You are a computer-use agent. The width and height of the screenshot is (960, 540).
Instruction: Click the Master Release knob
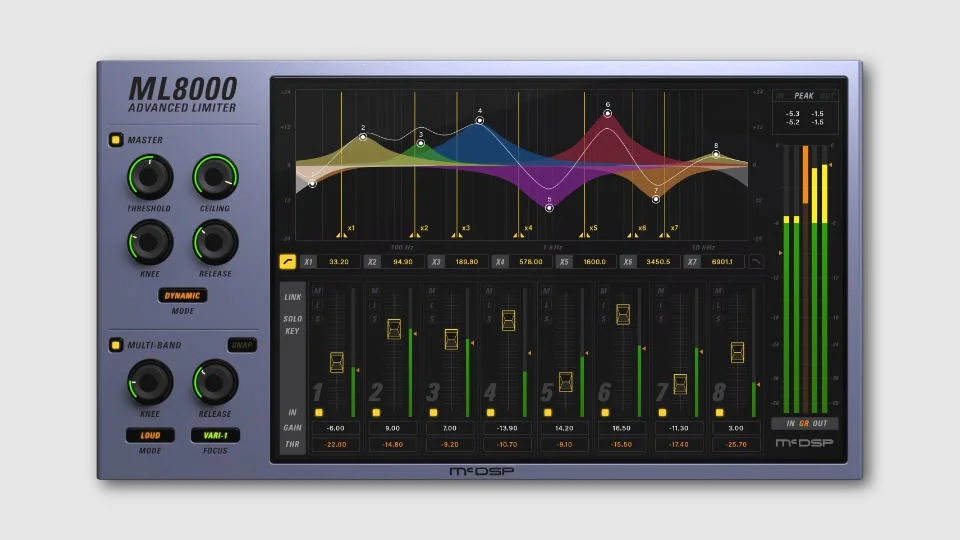pos(215,242)
